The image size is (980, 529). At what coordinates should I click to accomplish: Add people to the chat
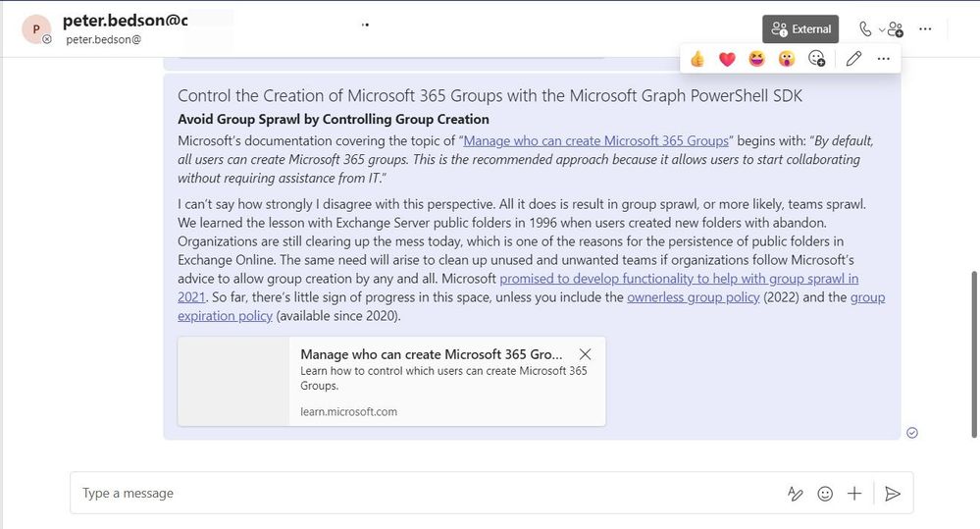896,29
